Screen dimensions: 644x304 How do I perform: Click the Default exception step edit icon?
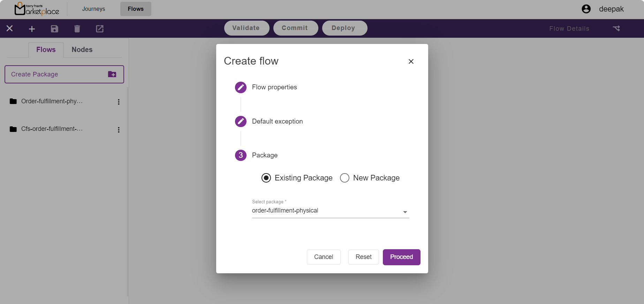tap(241, 121)
